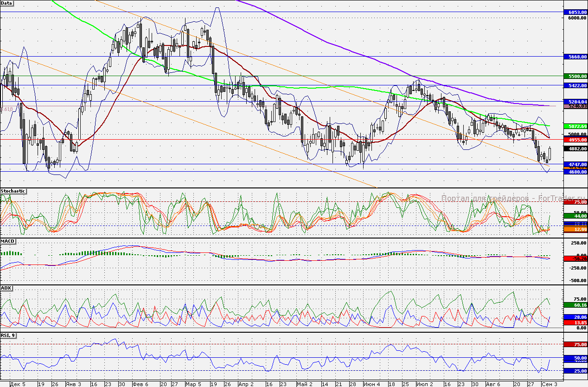The width and height of the screenshot is (588, 387).
Task: Click the green 5500.00 price label
Action: coord(575,76)
